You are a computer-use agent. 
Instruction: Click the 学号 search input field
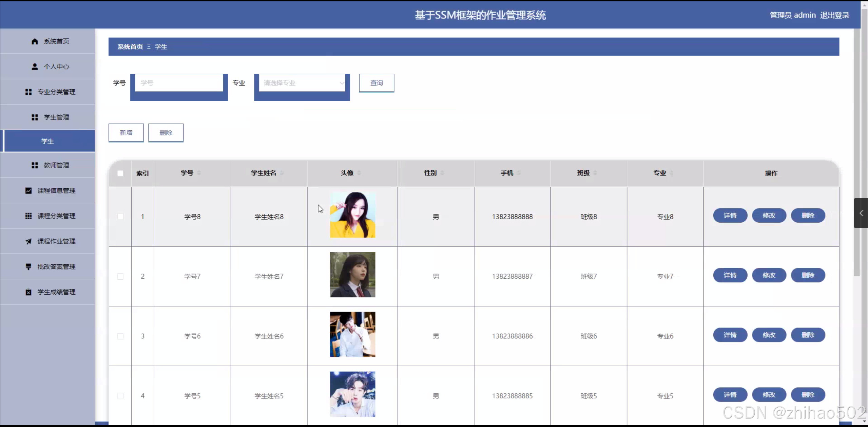(x=179, y=83)
